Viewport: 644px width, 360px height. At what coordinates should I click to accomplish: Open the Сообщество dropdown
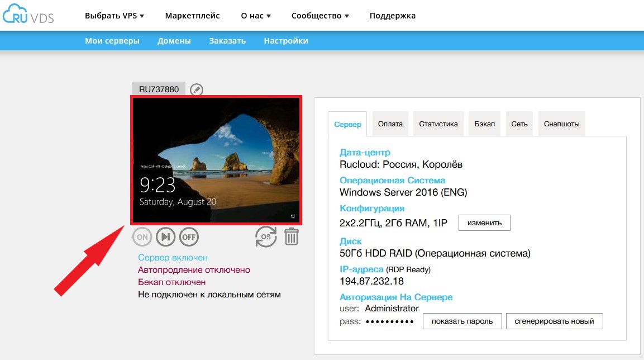(319, 16)
